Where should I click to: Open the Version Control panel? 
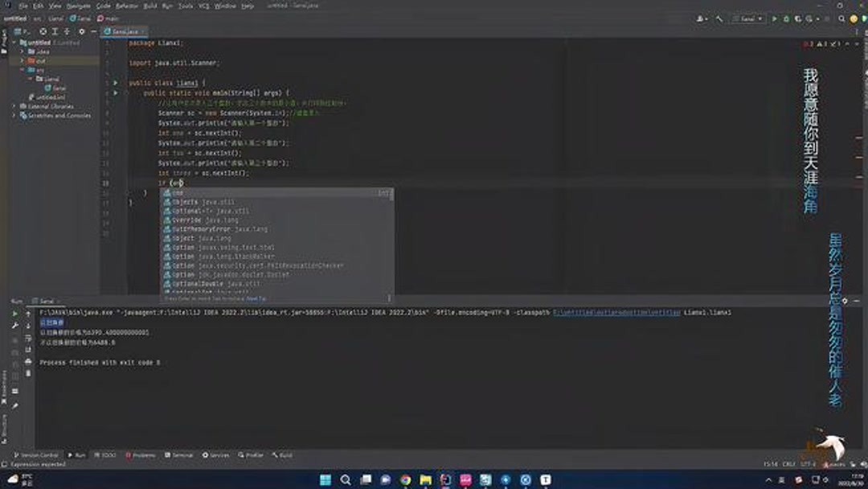pos(37,454)
